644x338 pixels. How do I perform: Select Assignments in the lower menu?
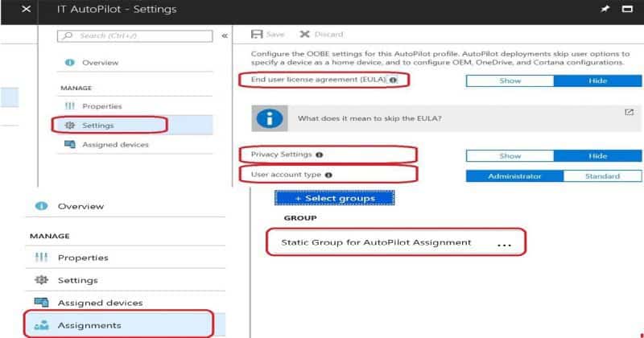126,325
